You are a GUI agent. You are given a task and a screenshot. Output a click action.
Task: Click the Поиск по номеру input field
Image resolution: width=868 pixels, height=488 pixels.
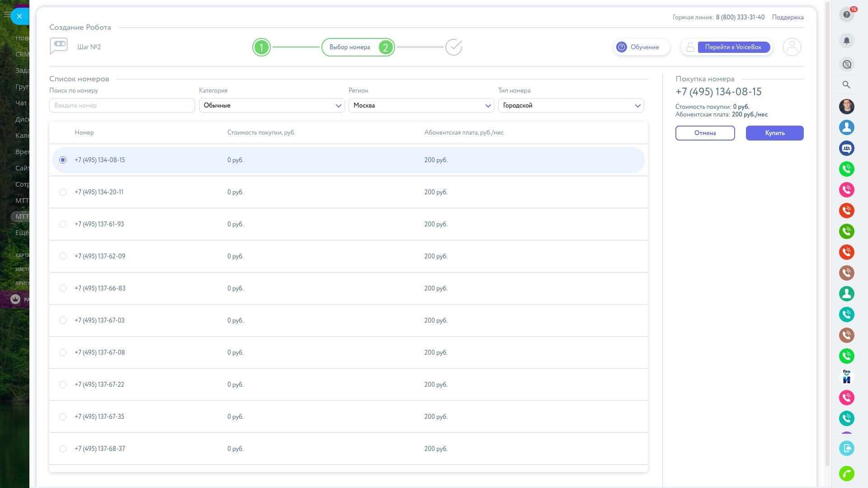click(x=122, y=105)
